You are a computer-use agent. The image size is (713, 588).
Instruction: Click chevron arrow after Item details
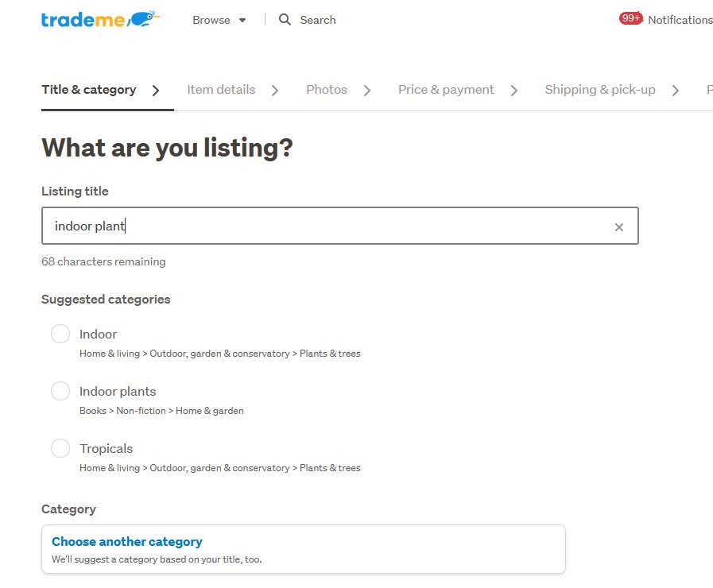[275, 91]
